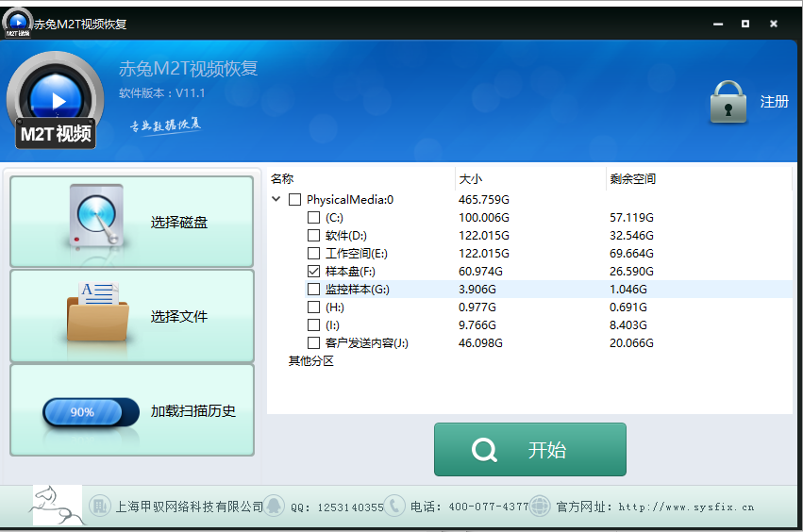The image size is (803, 532).
Task: Click the 69.664G free space value
Action: (x=631, y=254)
